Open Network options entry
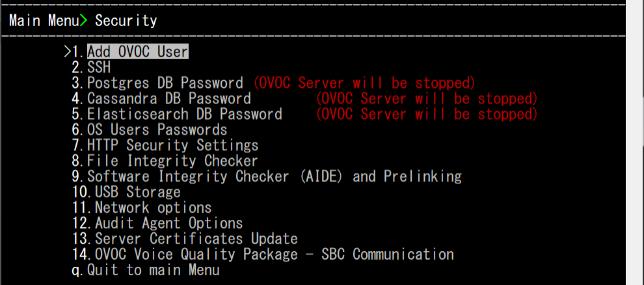 (x=153, y=208)
